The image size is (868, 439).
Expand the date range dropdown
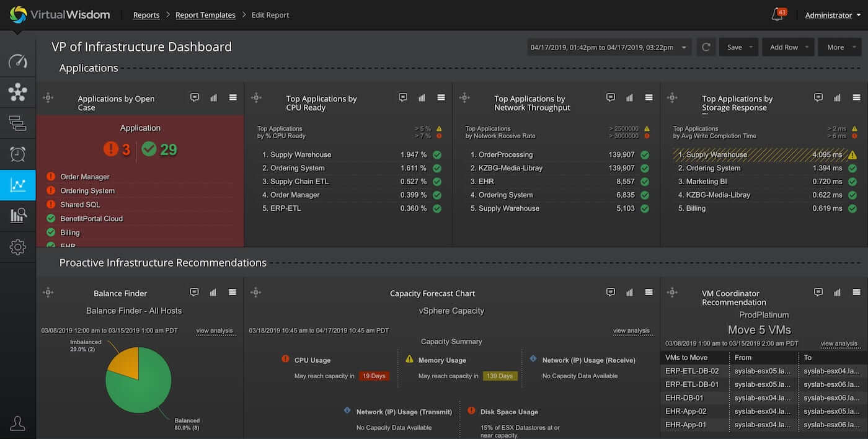[684, 47]
